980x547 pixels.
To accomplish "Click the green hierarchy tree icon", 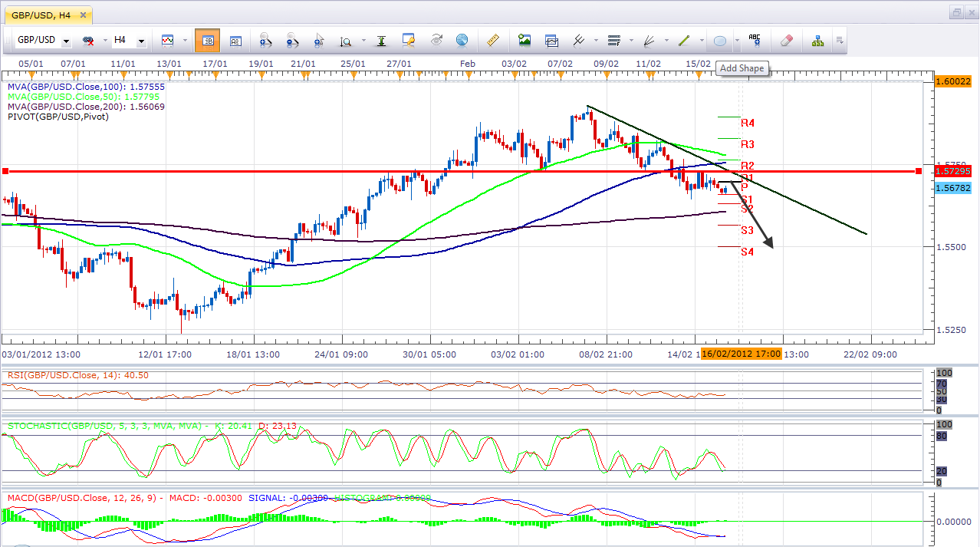I will [x=818, y=40].
